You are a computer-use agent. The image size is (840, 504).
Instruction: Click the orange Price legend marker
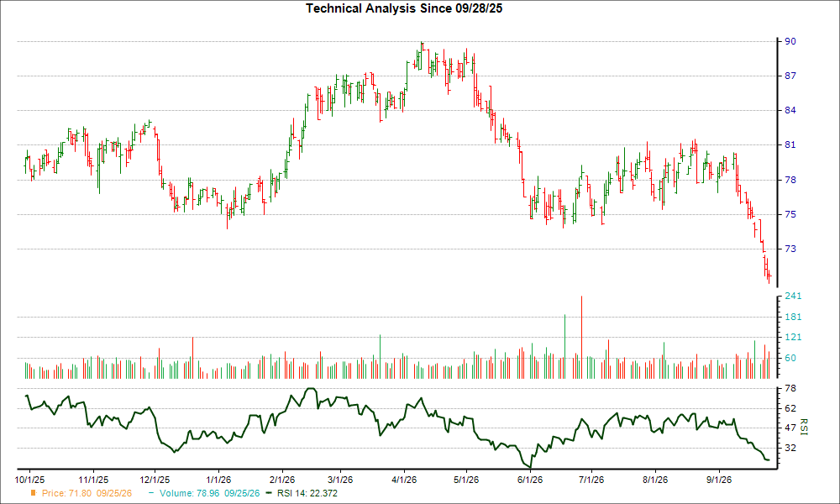[34, 493]
